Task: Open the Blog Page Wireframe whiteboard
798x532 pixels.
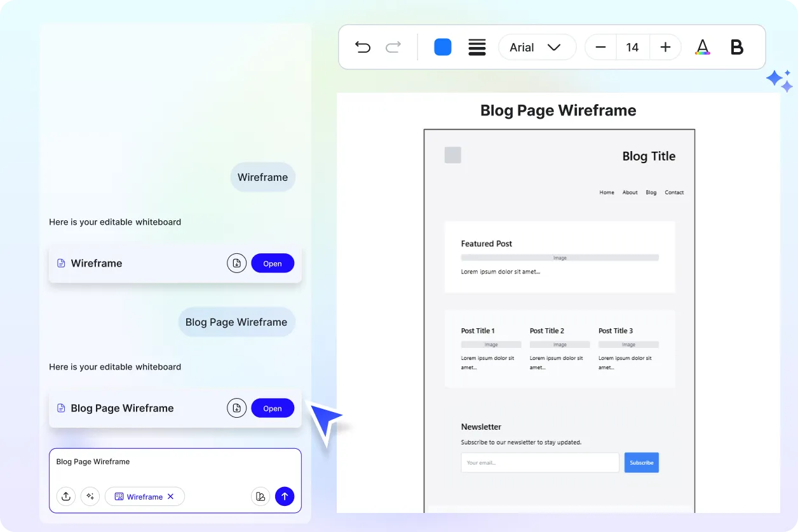Action: (273, 408)
